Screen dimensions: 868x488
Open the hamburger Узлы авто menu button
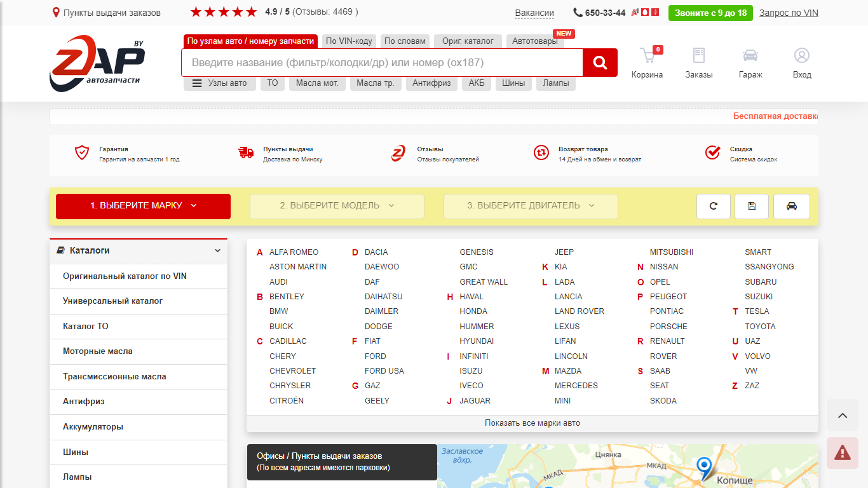(220, 83)
